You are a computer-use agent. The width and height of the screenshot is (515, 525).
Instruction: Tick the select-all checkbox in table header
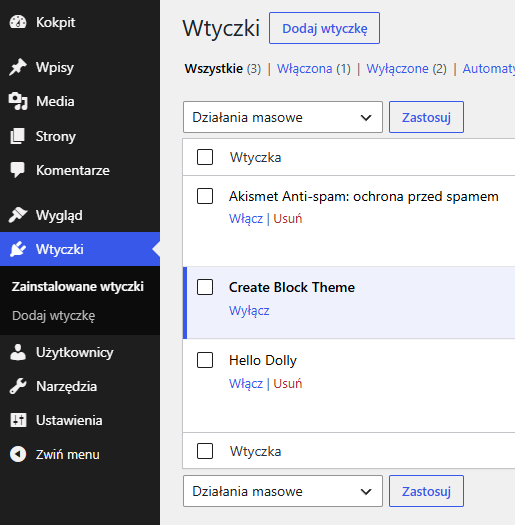205,157
